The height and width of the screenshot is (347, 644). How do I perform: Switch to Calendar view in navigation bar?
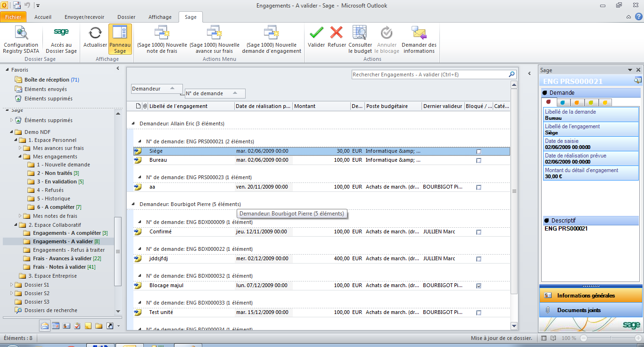(x=56, y=326)
